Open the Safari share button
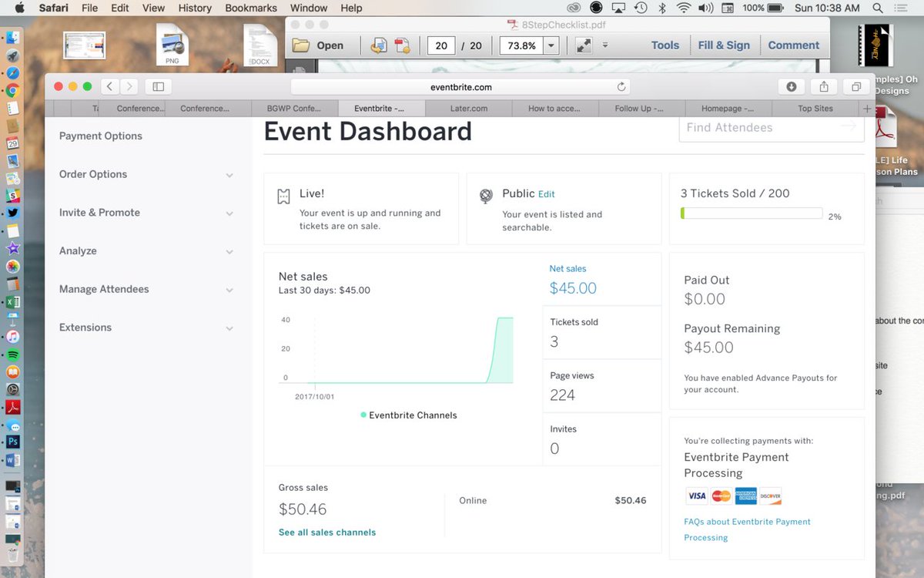Viewport: 924px width, 578px height. (x=824, y=86)
